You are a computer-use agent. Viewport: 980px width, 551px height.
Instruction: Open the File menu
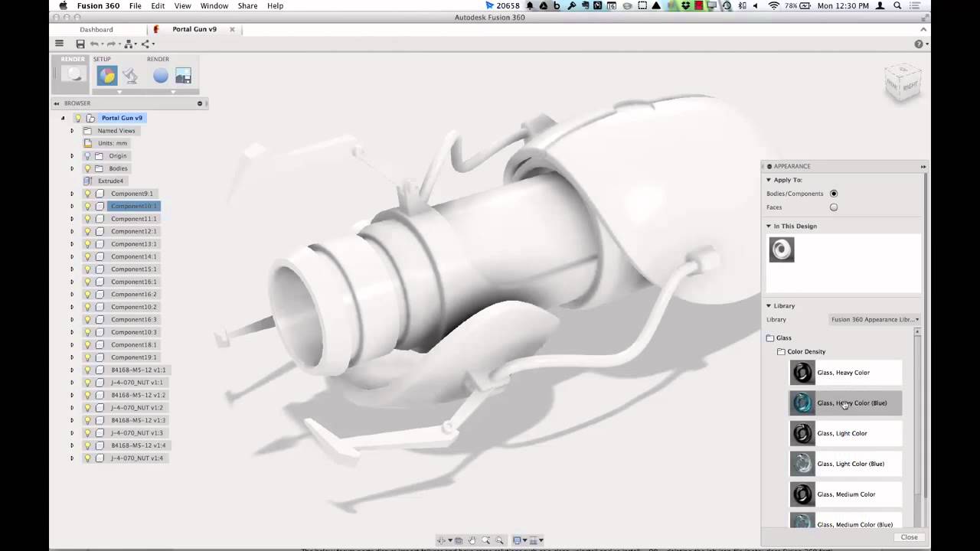135,5
